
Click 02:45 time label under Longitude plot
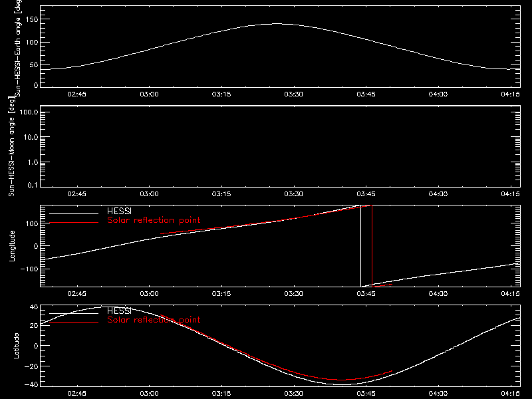76,293
